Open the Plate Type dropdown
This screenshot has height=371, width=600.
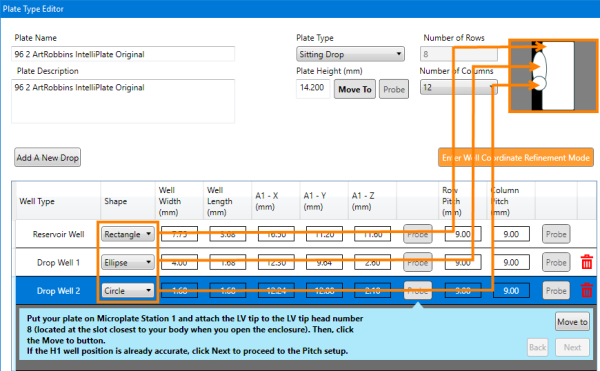click(350, 54)
